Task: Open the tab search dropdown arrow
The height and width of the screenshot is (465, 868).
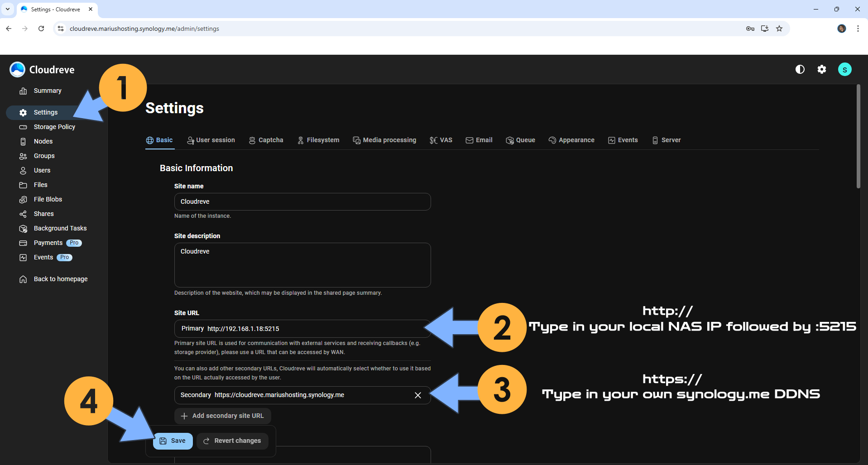Action: 8,9
